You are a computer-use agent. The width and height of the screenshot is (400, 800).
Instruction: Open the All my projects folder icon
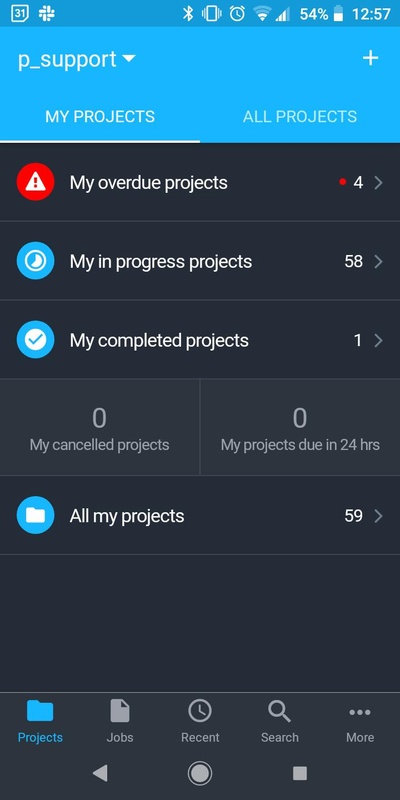35,515
